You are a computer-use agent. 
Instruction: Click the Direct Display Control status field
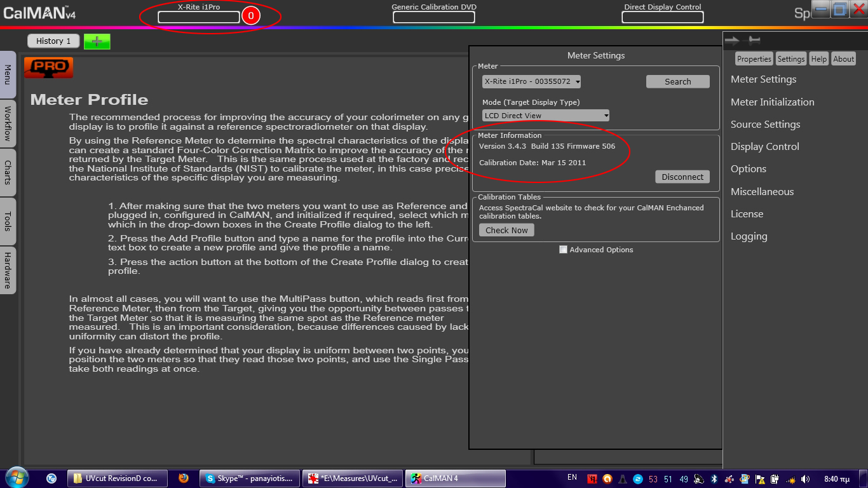(x=663, y=17)
